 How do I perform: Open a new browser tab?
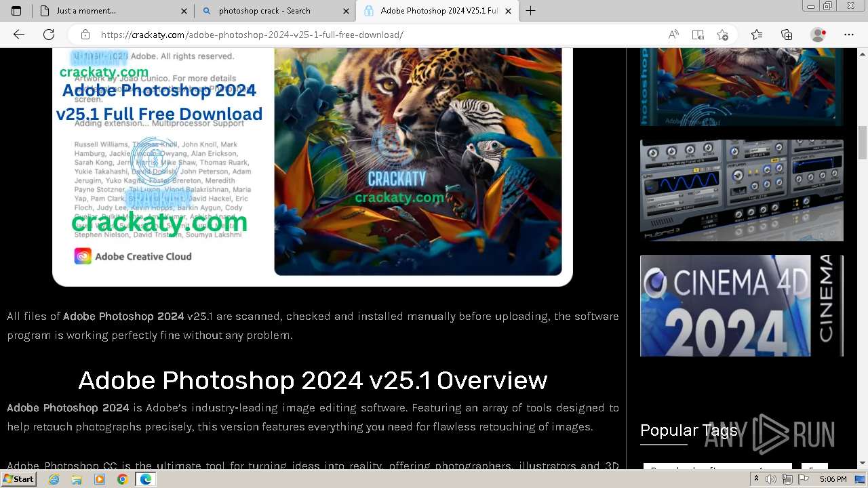[x=531, y=11]
